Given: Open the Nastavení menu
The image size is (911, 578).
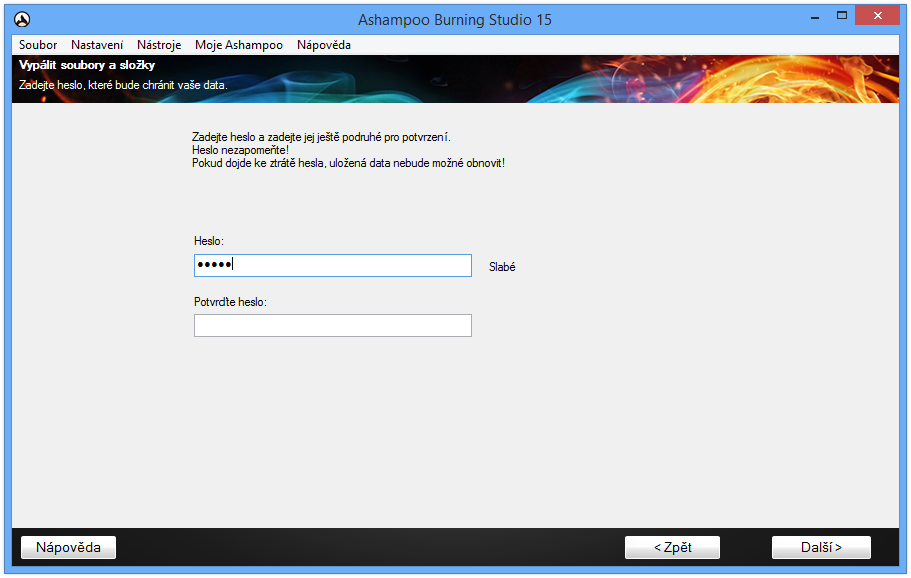Looking at the screenshot, I should point(97,45).
